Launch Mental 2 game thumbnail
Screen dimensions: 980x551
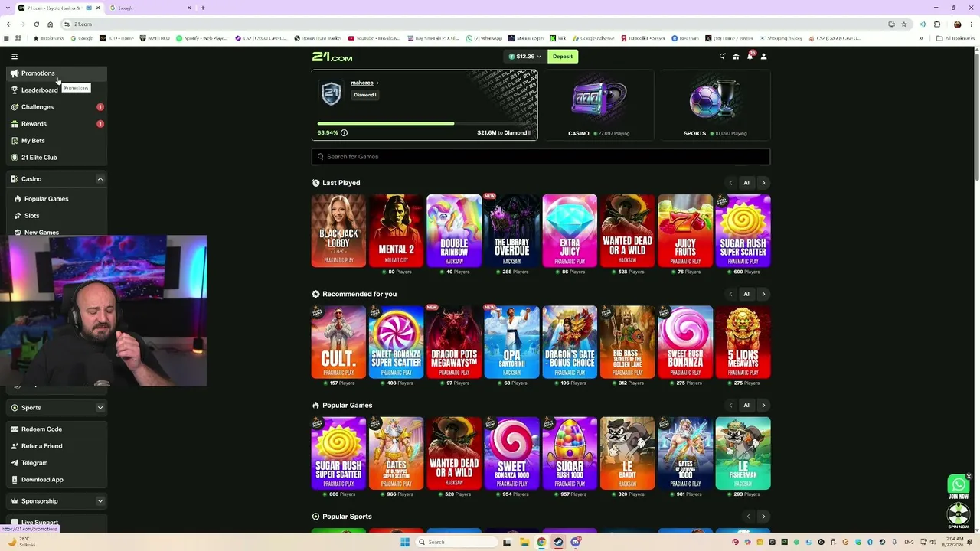coord(397,231)
